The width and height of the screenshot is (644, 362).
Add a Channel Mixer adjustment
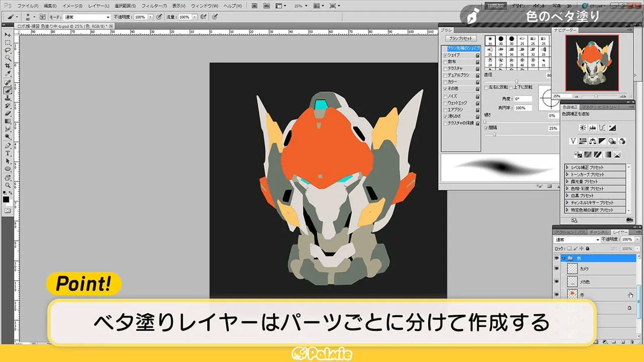622,141
